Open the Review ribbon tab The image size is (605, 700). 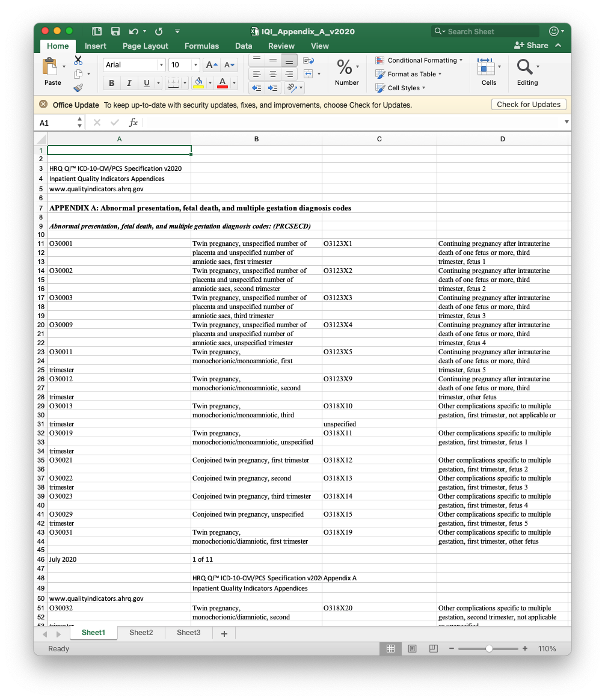coord(281,46)
